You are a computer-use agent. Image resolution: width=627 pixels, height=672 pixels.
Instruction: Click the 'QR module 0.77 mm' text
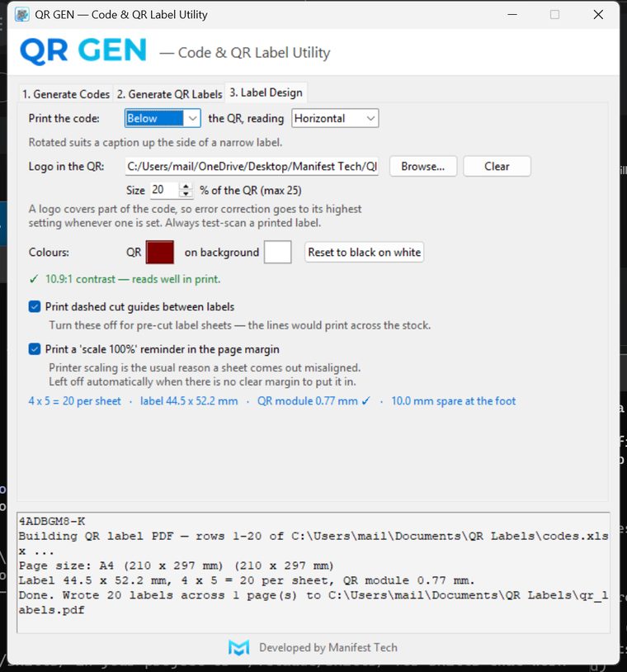point(308,401)
